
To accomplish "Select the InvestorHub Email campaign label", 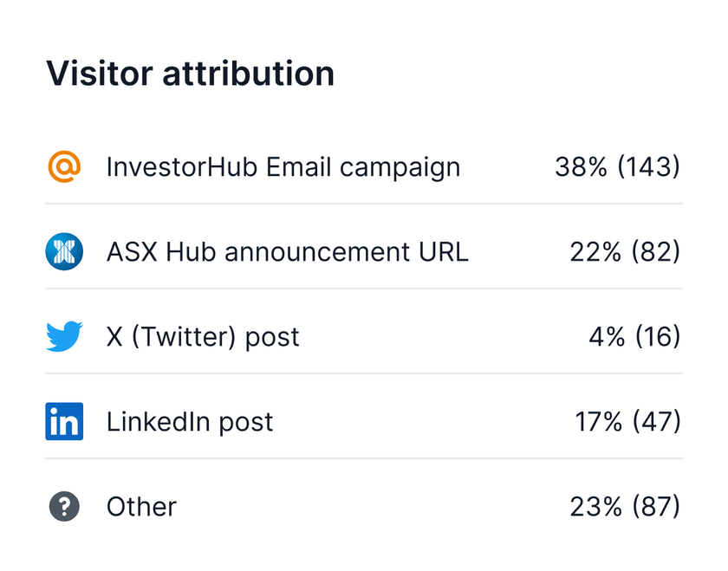I will click(283, 166).
